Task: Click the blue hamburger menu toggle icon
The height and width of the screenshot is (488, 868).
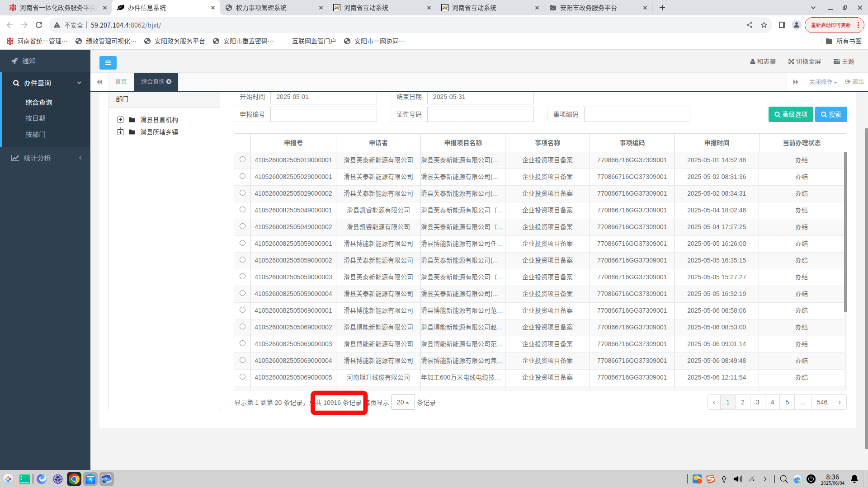Action: (108, 63)
